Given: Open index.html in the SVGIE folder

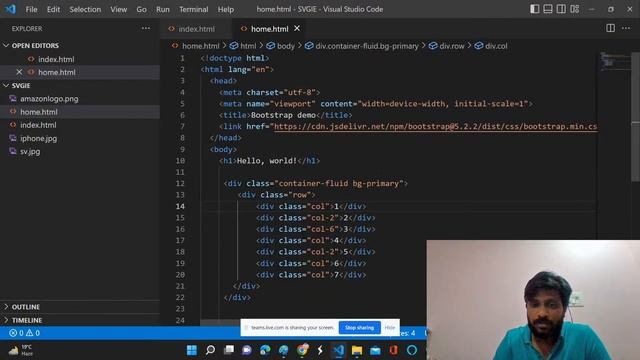Looking at the screenshot, I should pyautogui.click(x=38, y=125).
